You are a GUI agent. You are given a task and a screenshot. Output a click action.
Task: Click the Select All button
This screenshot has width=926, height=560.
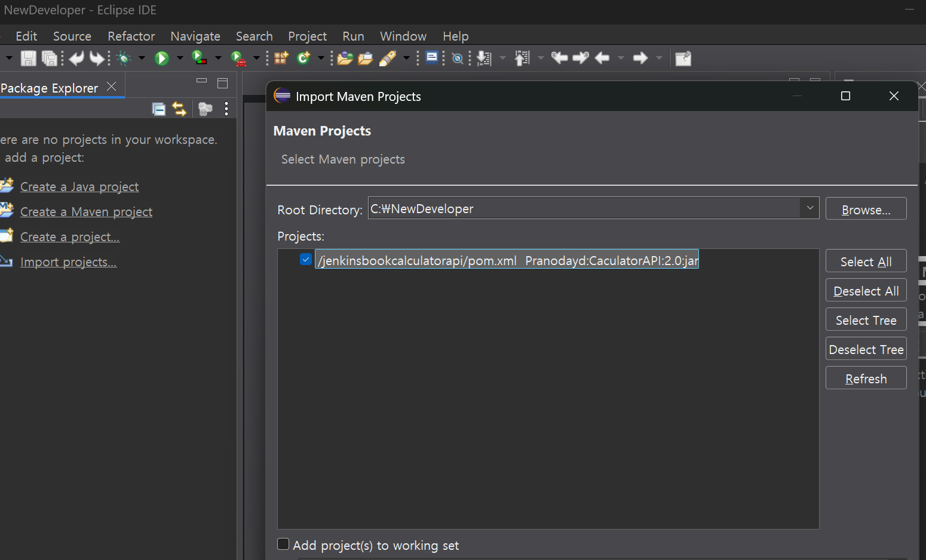[x=866, y=261]
